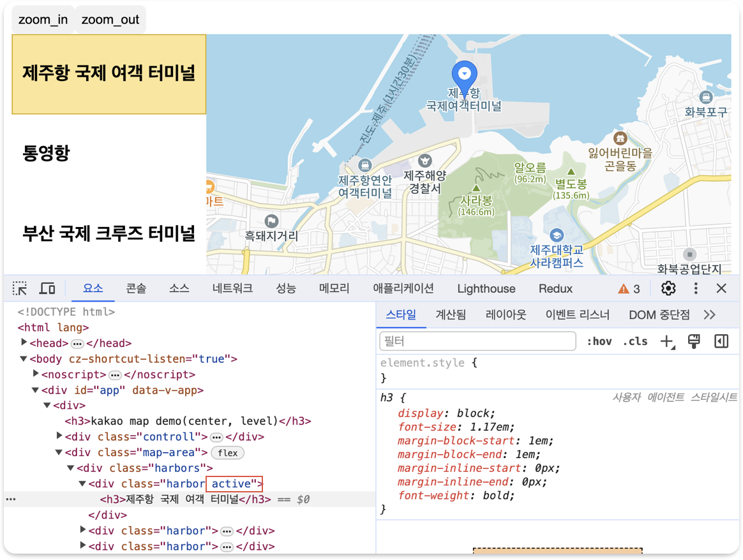Viewport: 743px width, 560px height.
Task: Click the warning count indicator
Action: point(629,289)
